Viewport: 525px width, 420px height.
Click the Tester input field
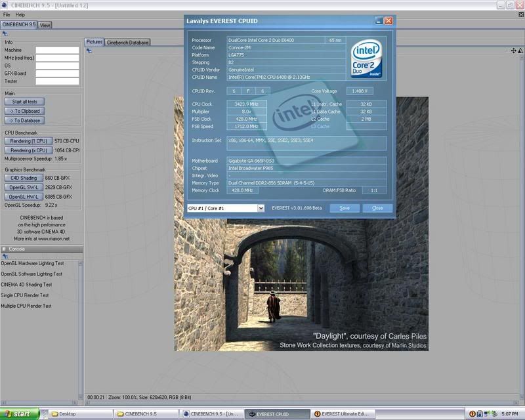point(57,81)
